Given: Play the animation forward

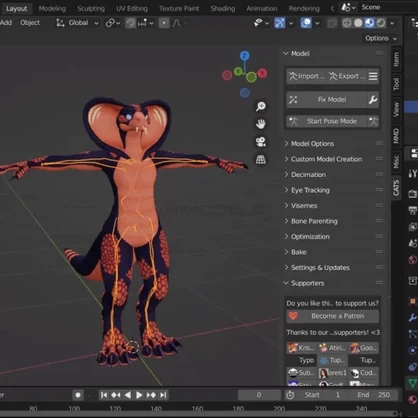Looking at the screenshot, I should pos(139,395).
